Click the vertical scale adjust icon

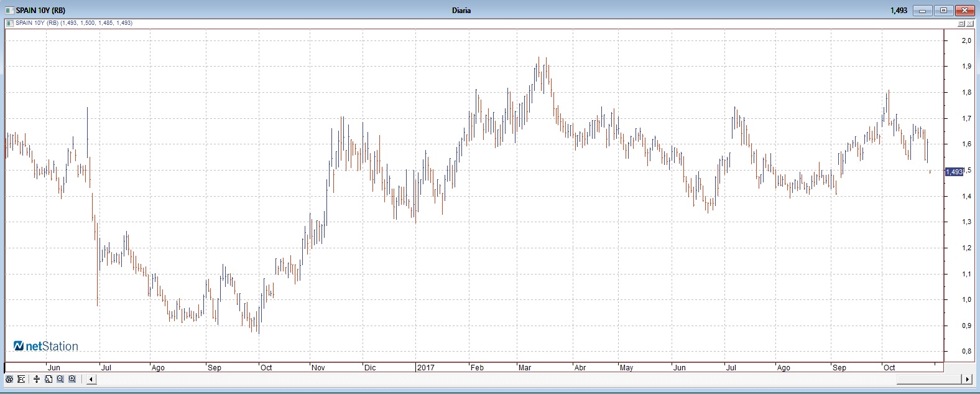coord(37,379)
